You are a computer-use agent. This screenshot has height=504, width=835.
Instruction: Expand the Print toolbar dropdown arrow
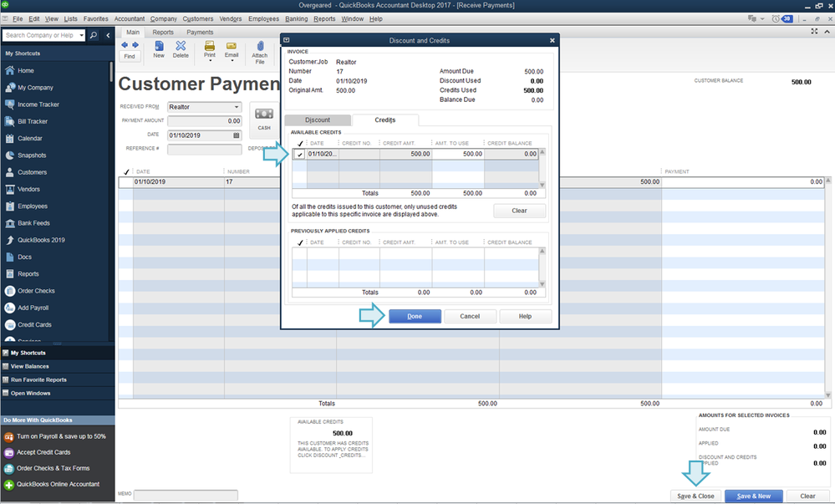(x=210, y=61)
